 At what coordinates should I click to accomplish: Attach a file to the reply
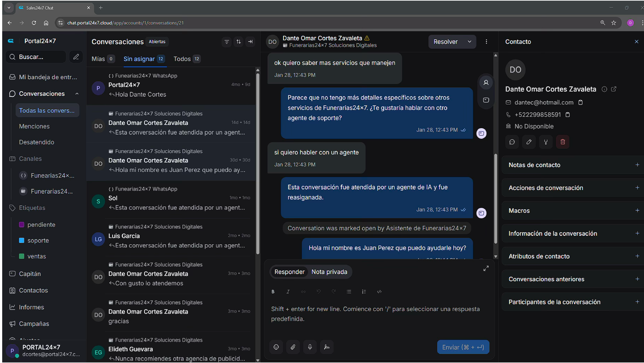tap(293, 347)
